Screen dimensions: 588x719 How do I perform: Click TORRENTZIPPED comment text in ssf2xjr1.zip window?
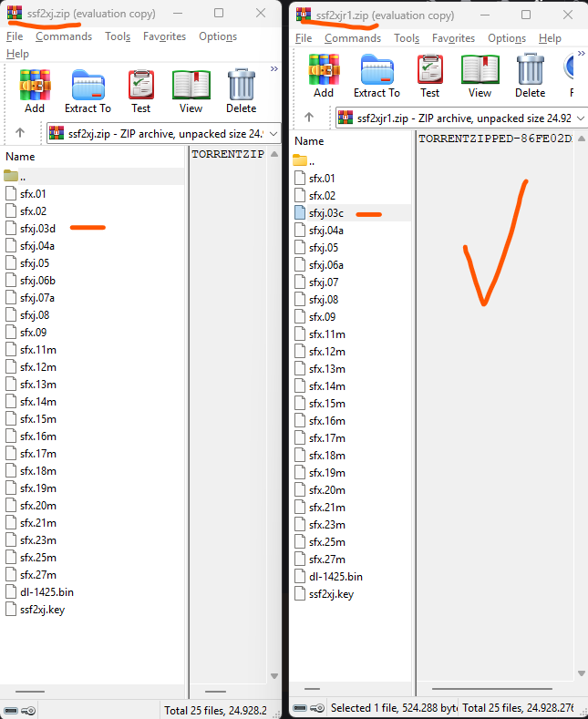495,139
